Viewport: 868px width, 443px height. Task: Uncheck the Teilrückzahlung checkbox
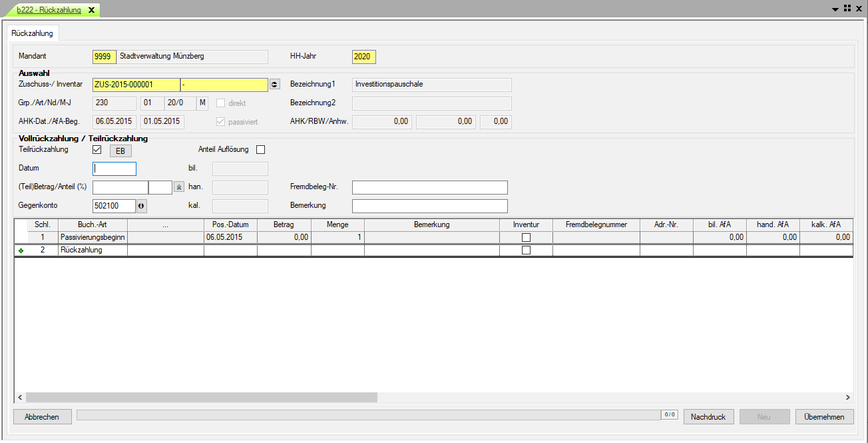tap(97, 150)
